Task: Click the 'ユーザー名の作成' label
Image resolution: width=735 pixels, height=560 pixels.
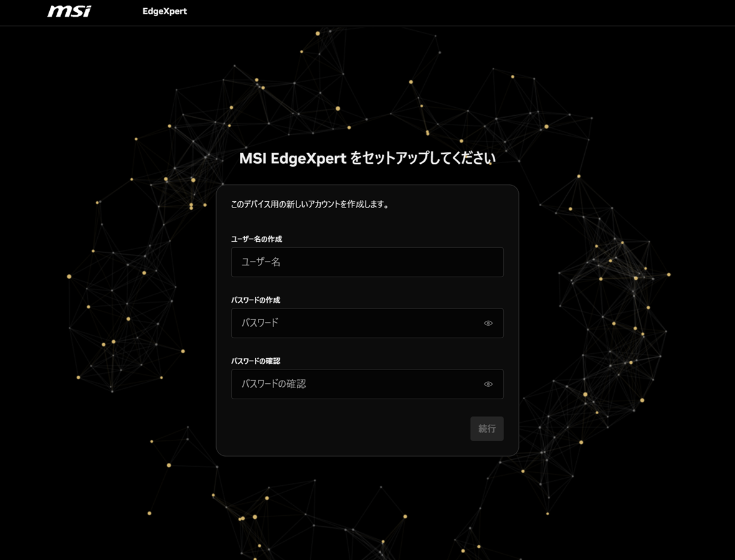Action: (x=257, y=239)
